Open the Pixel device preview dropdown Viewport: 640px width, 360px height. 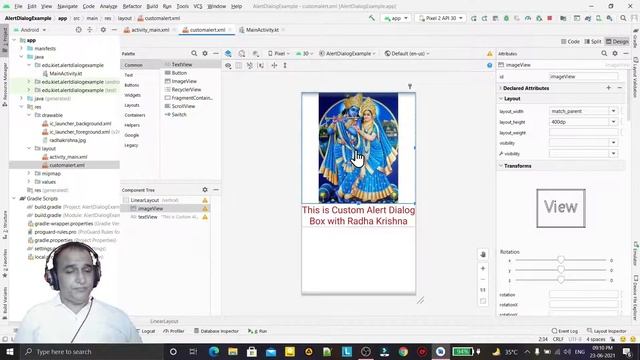coord(278,53)
